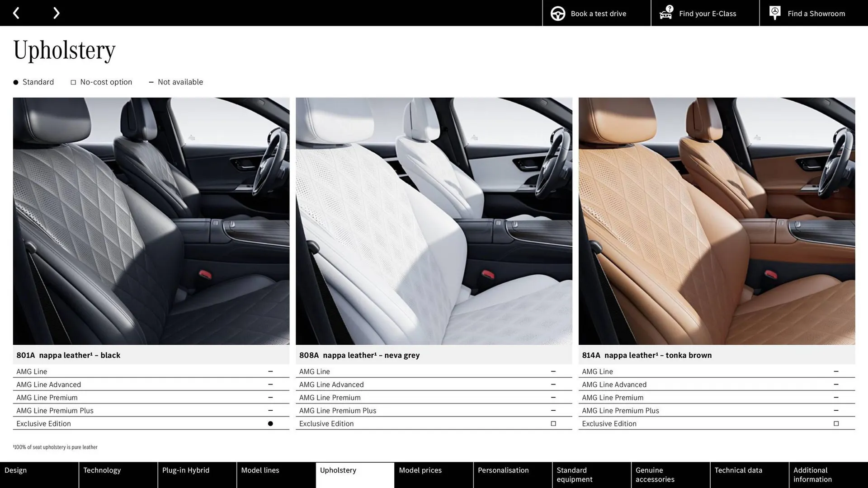The width and height of the screenshot is (868, 488).
Task: Click the forward navigation arrow
Action: point(56,13)
